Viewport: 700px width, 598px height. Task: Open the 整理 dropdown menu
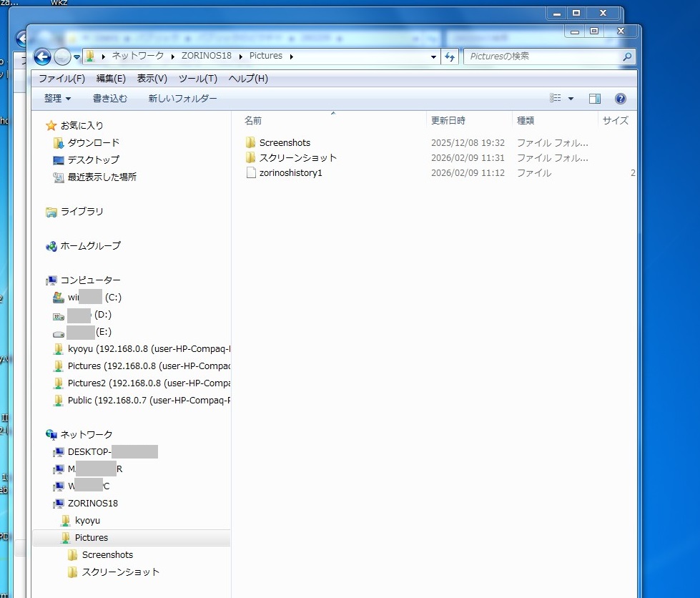click(x=57, y=99)
